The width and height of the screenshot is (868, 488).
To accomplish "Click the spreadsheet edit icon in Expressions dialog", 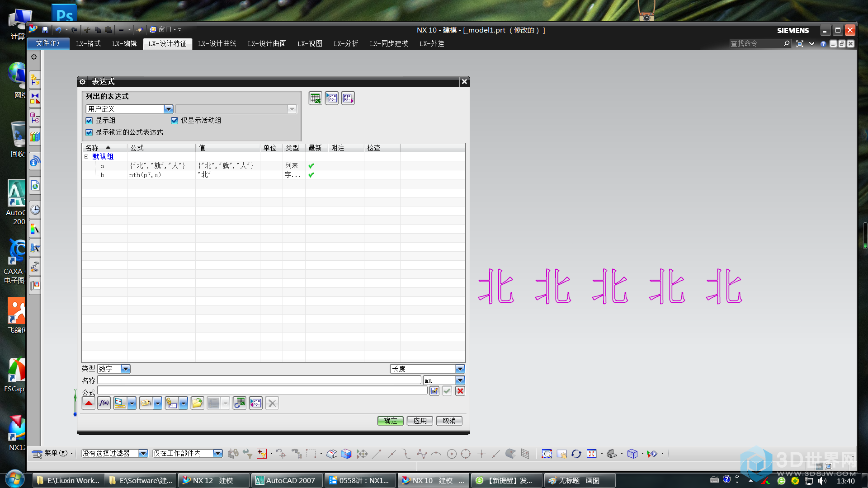I will click(316, 98).
